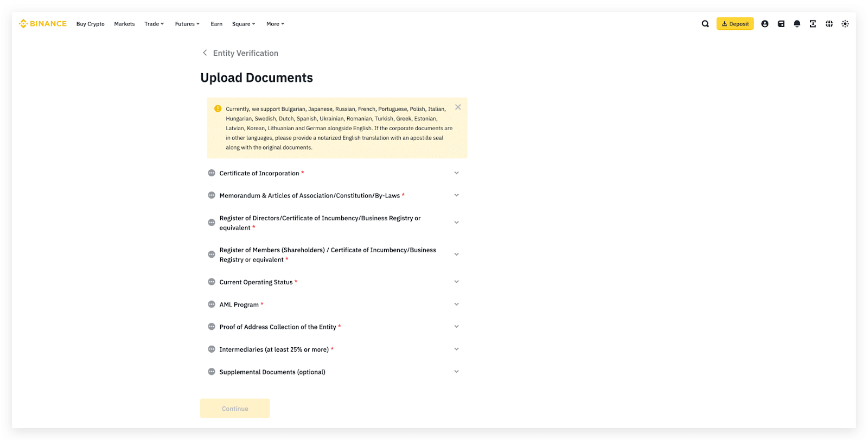Click Memorandum & Articles of Association label
This screenshot has width=868, height=440.
[310, 195]
